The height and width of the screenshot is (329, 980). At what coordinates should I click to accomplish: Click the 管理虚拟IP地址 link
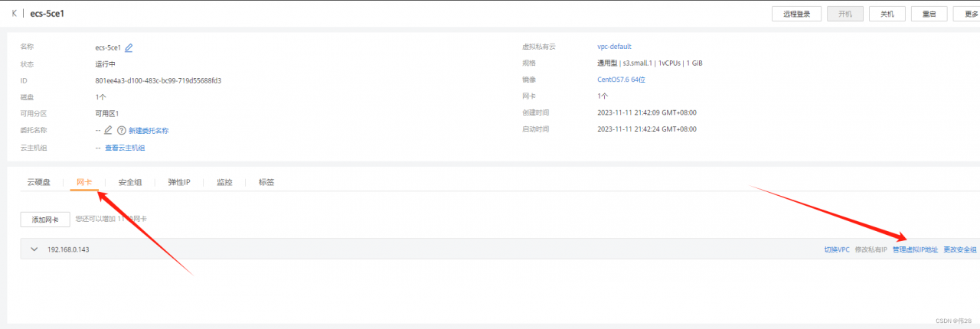pos(915,249)
